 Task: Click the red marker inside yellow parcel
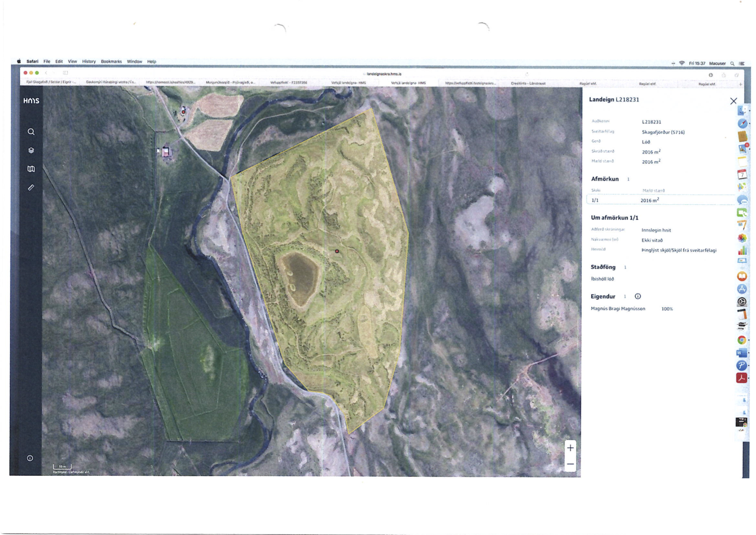tap(337, 251)
